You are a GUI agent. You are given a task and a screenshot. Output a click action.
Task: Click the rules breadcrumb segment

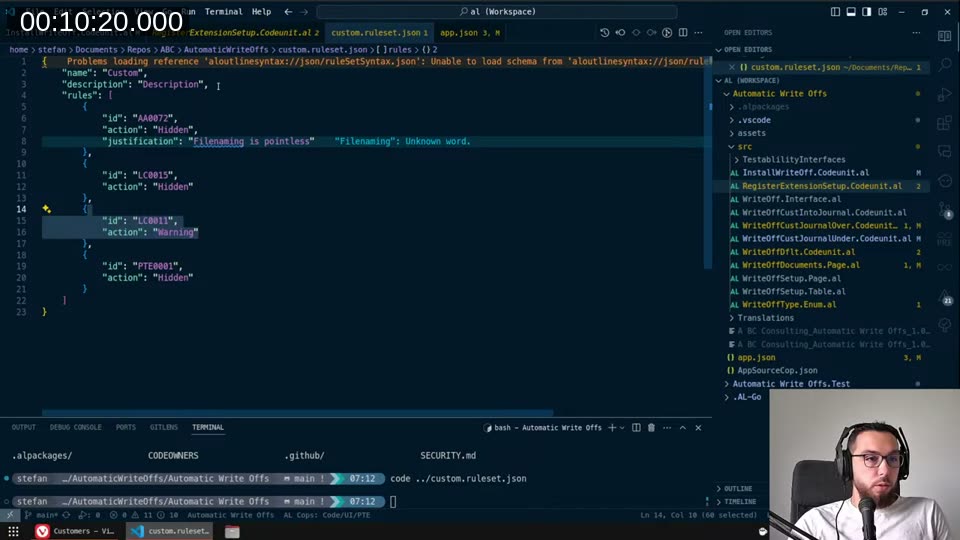pyautogui.click(x=394, y=50)
